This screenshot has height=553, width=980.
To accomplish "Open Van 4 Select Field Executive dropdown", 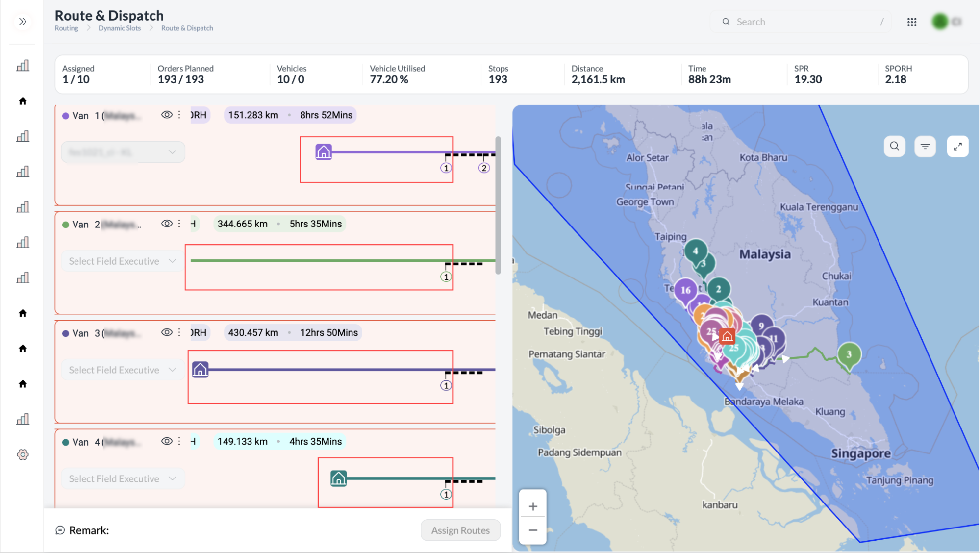I will click(123, 478).
